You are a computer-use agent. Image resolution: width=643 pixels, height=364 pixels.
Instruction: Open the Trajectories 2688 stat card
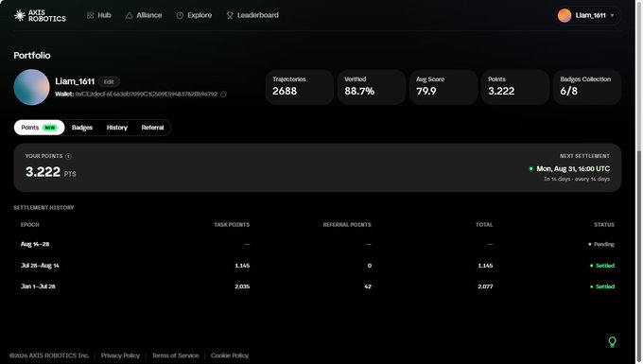(300, 87)
